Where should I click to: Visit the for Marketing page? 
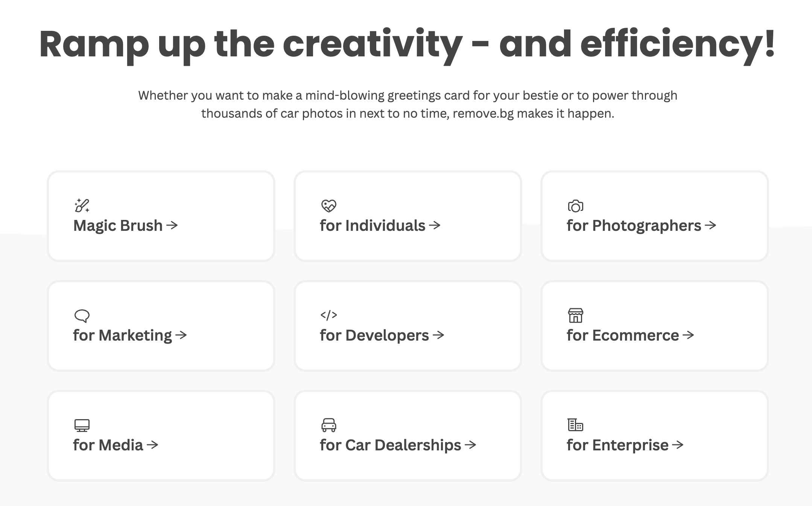tap(122, 335)
